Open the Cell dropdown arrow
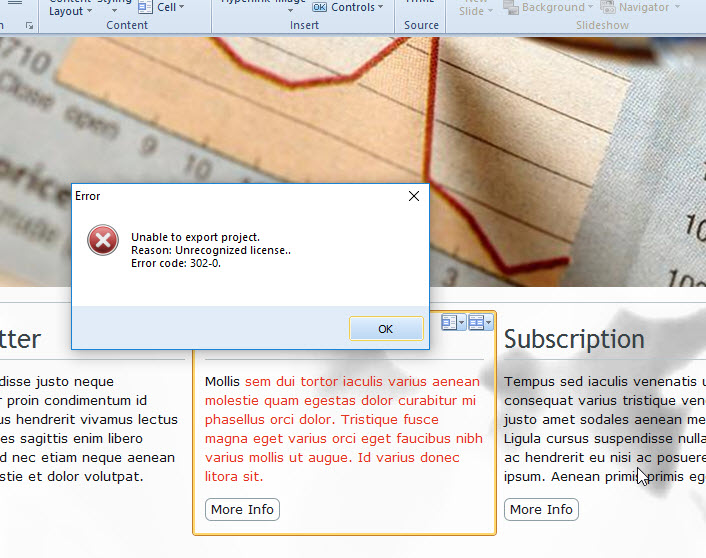Viewport: 706px width, 558px height. pyautogui.click(x=181, y=7)
